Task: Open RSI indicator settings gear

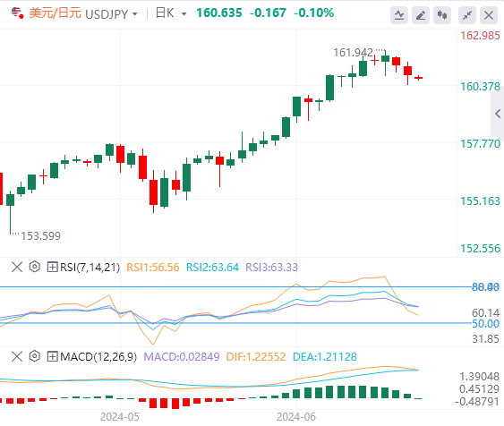Action: pos(34,267)
